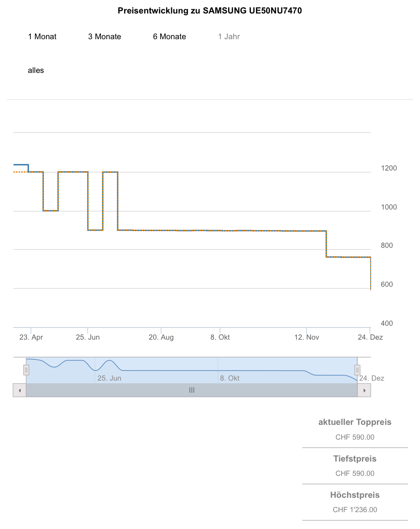
Task: Click the 12. Nov x-axis label
Action: tap(307, 337)
